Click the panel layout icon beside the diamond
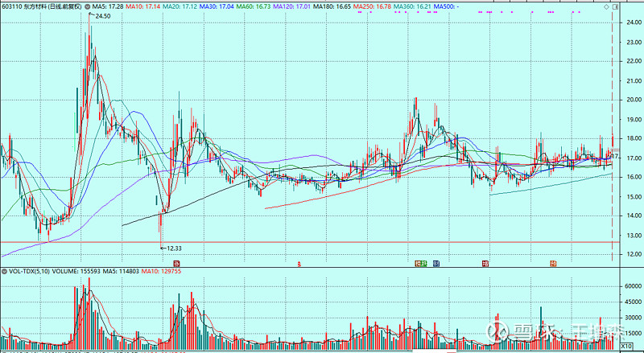 pos(615,7)
